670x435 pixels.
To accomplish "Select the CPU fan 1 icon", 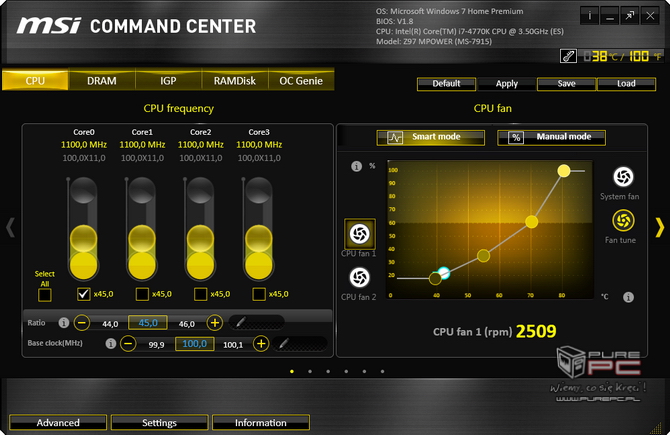I will (x=360, y=234).
